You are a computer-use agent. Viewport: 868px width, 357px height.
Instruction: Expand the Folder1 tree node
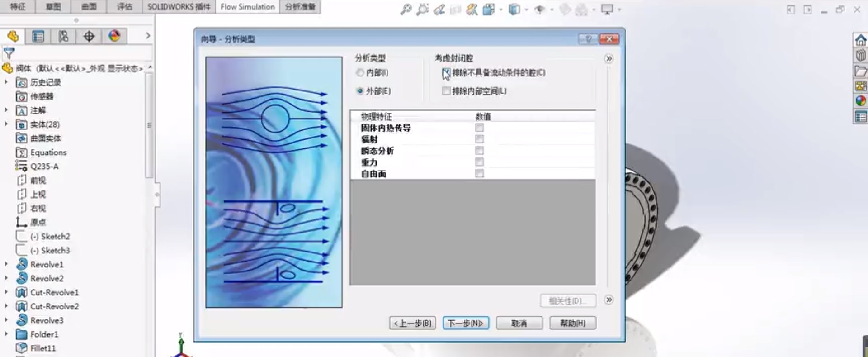6,334
